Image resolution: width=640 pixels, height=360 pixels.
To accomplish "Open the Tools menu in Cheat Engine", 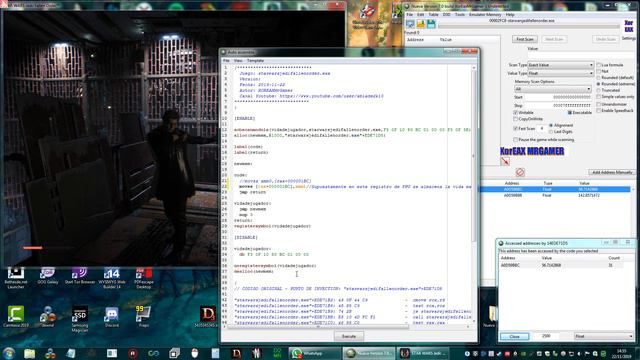I will [460, 15].
